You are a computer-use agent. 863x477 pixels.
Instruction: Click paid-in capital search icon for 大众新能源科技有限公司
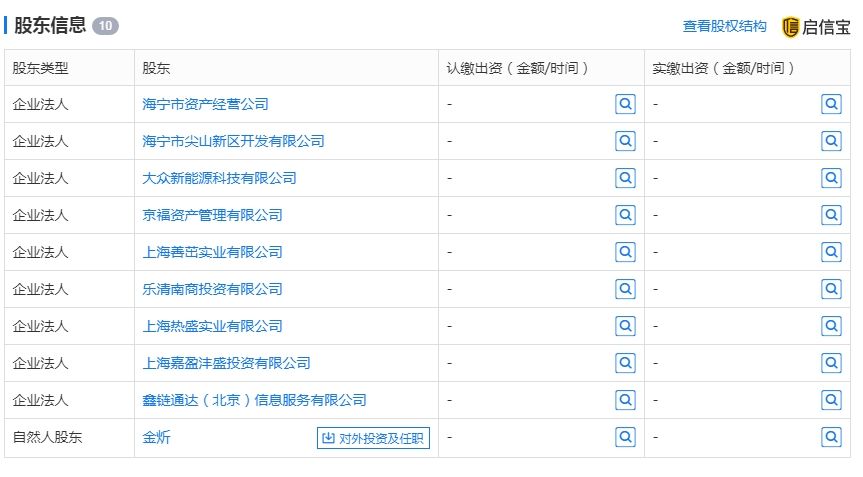tap(831, 178)
